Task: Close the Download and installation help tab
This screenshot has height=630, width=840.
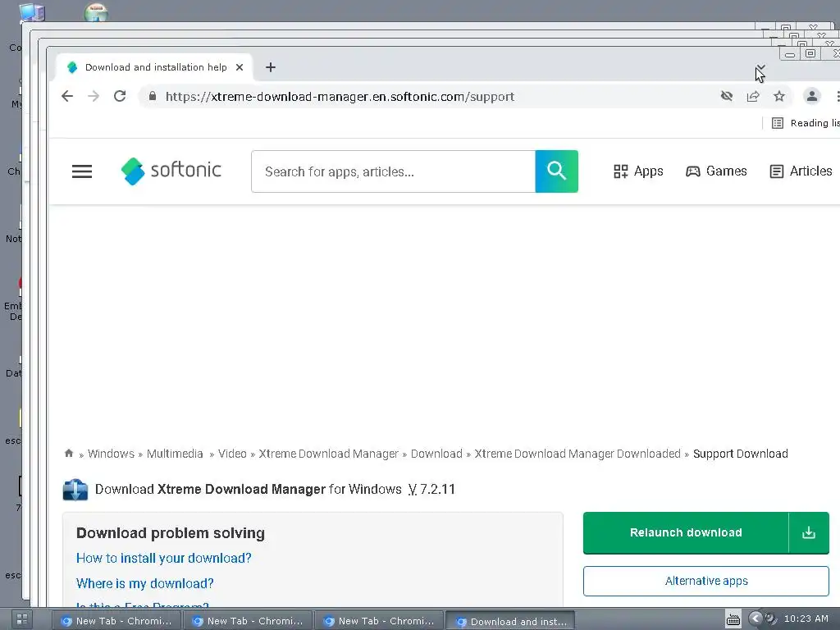Action: (240, 67)
